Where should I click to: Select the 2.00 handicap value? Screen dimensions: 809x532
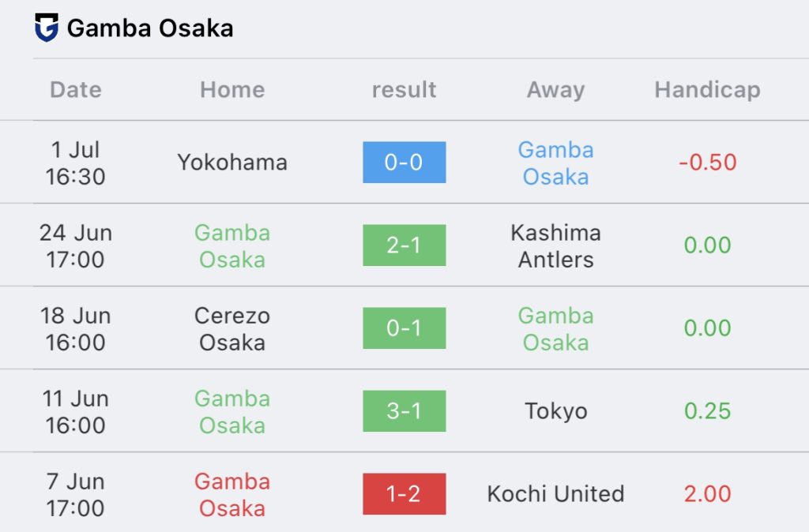(x=707, y=494)
